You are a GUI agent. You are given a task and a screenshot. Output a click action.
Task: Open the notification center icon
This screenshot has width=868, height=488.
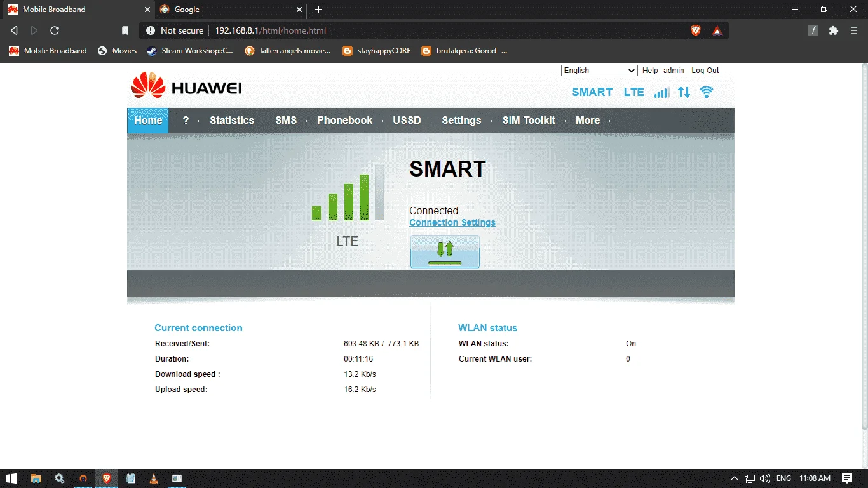[x=847, y=478]
